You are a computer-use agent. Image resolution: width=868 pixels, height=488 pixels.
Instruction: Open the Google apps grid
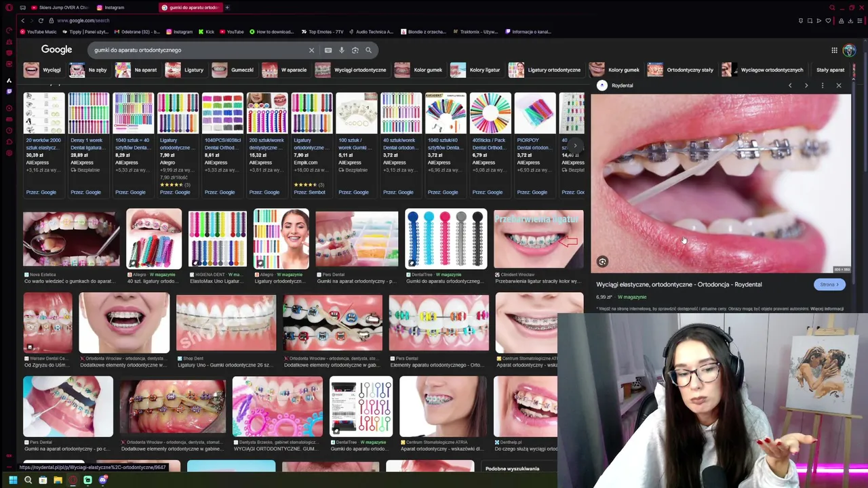(834, 50)
